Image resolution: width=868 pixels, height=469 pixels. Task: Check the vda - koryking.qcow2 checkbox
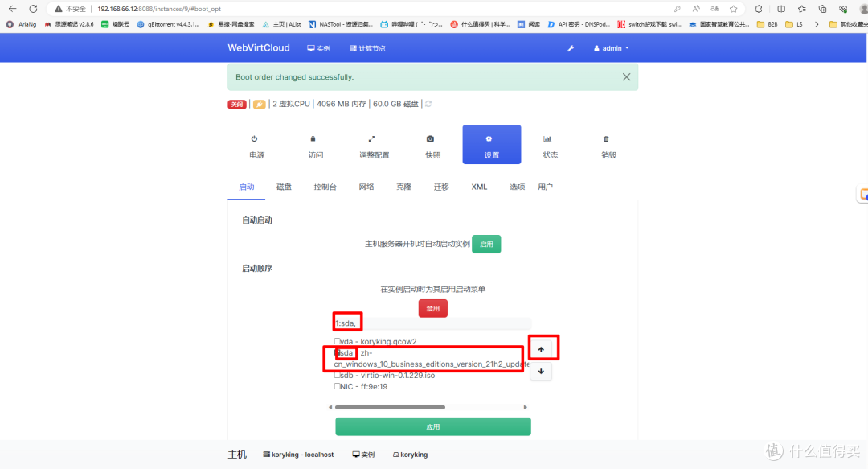click(337, 341)
